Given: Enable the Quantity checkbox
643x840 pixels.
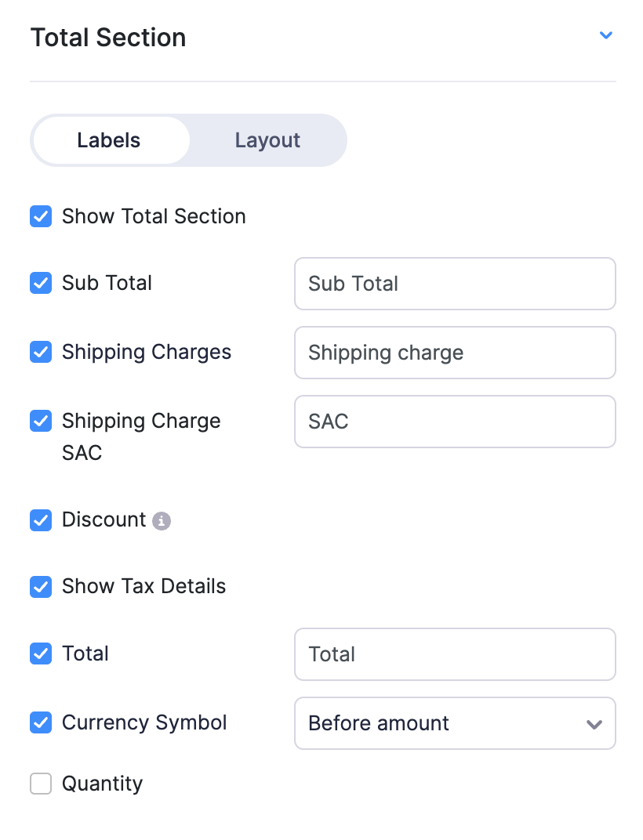Looking at the screenshot, I should [41, 784].
